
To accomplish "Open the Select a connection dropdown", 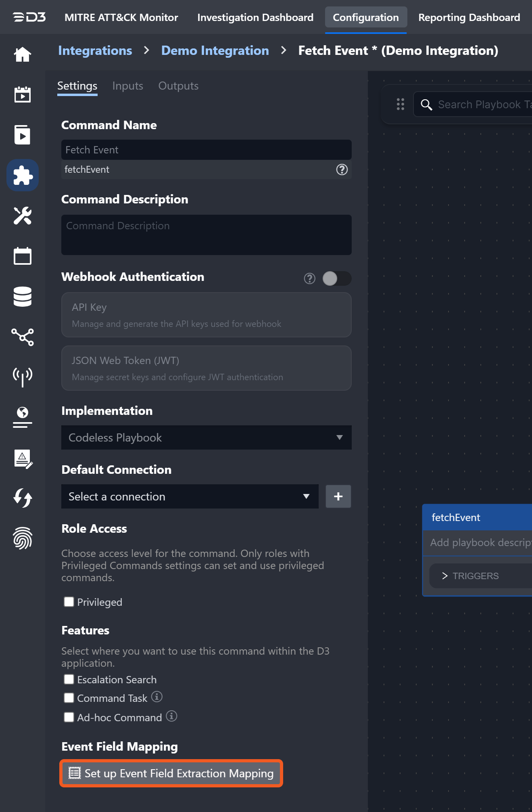I will [x=190, y=496].
